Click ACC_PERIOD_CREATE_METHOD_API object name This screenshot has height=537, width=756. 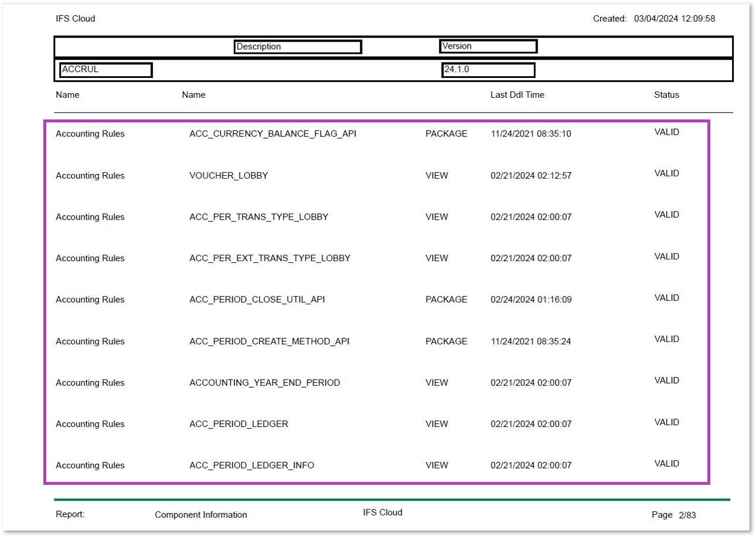click(x=269, y=341)
